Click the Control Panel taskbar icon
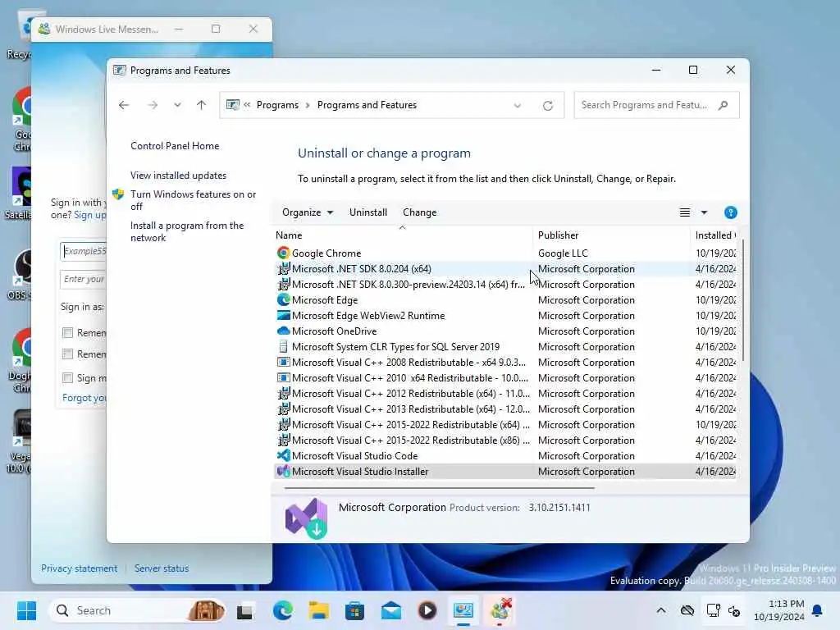840x630 pixels. coord(463,610)
